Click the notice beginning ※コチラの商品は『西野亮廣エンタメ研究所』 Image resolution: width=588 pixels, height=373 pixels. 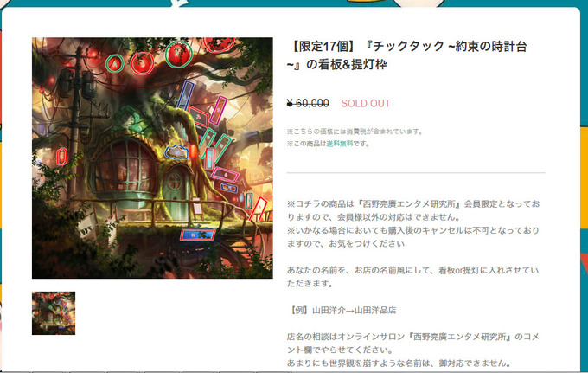413,210
